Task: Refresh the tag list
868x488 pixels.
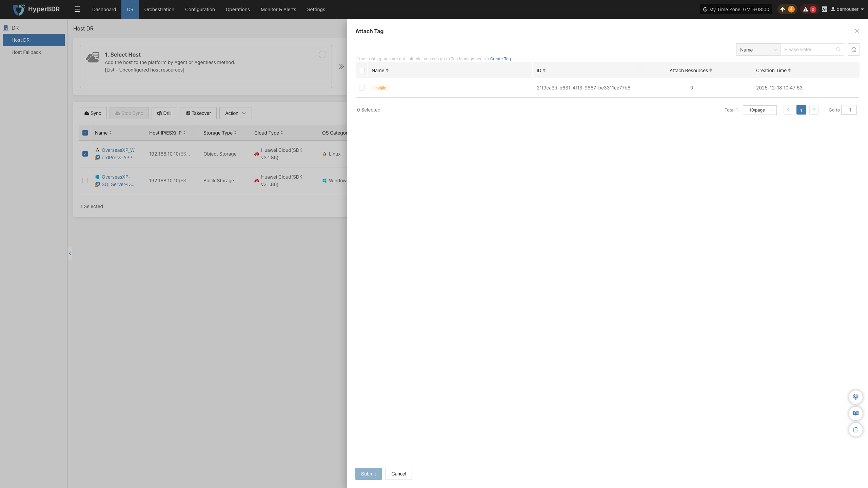Action: point(854,49)
